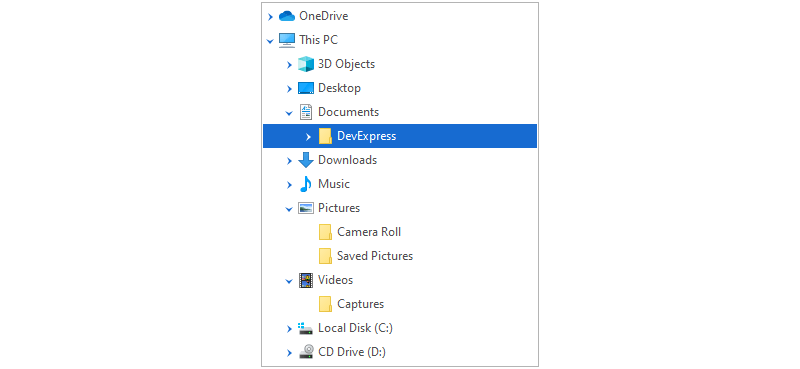Click the CD Drive (D:) disc icon
This screenshot has width=800, height=369.
[x=306, y=352]
